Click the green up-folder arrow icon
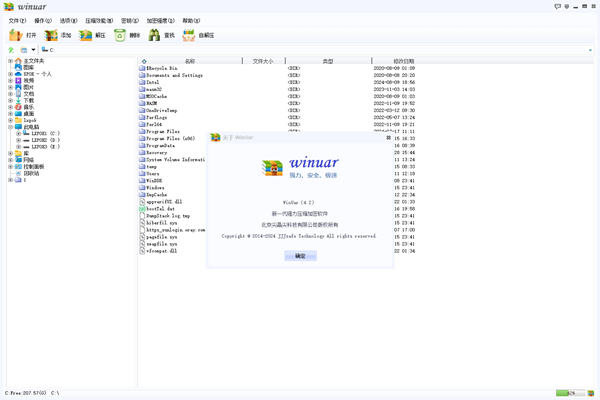Image resolution: width=600 pixels, height=400 pixels. [x=11, y=50]
